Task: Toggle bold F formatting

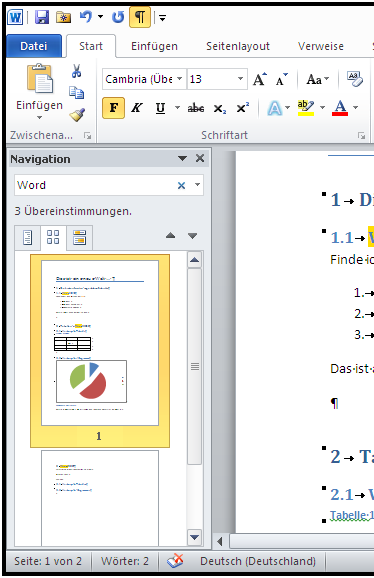Action: [x=113, y=108]
